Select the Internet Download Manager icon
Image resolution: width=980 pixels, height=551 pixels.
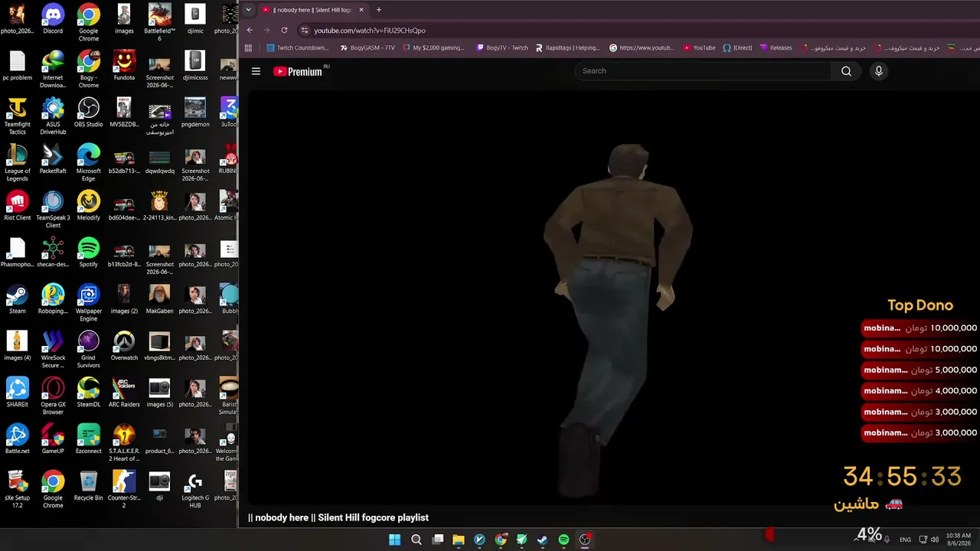(x=53, y=70)
